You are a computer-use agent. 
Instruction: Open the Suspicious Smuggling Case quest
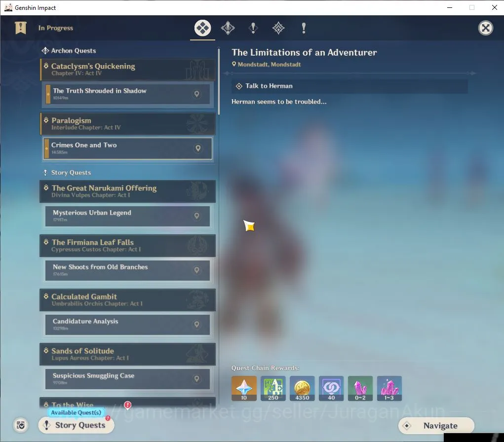pos(128,379)
